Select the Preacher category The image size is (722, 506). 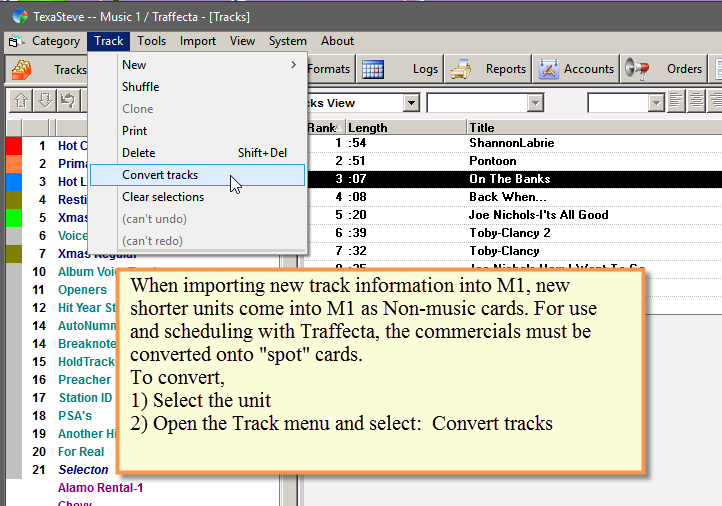(84, 380)
